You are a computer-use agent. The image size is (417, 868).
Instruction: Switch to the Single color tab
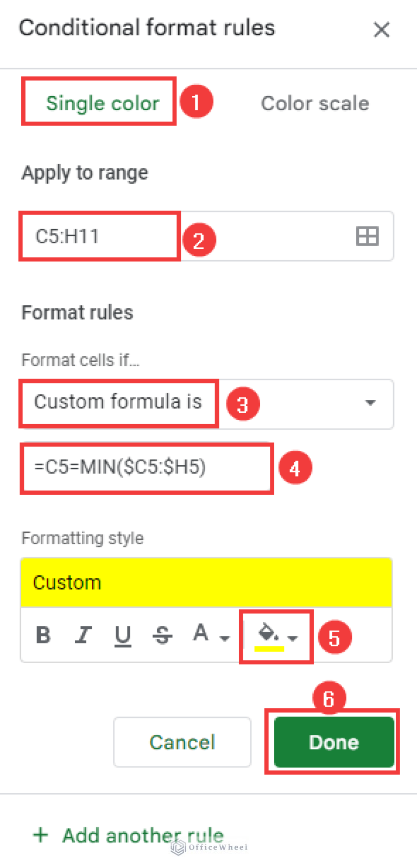(x=102, y=103)
